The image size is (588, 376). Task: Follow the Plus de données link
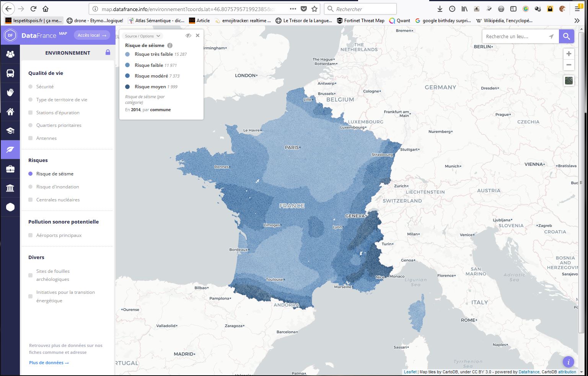click(49, 363)
